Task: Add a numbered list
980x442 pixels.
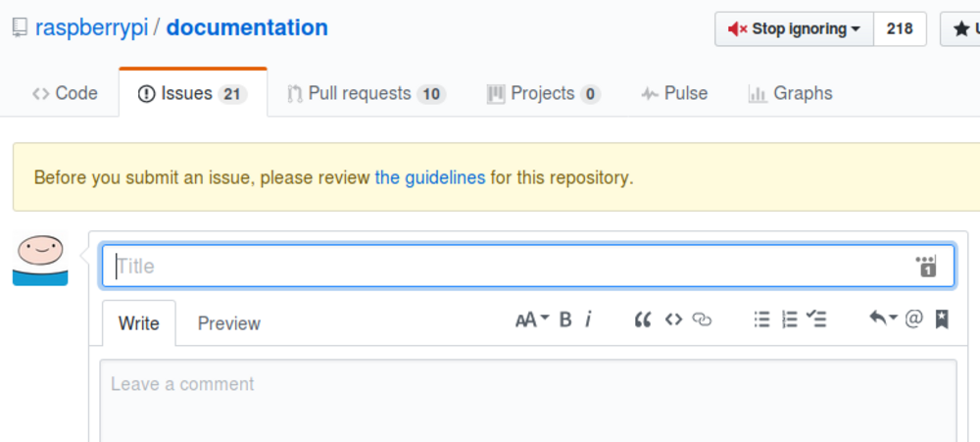Action: (x=789, y=319)
